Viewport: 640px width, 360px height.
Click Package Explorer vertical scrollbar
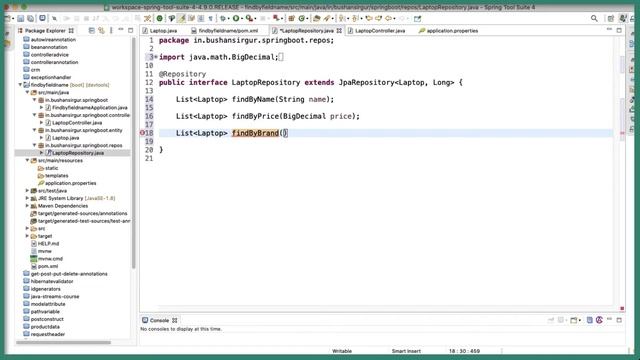[133, 153]
